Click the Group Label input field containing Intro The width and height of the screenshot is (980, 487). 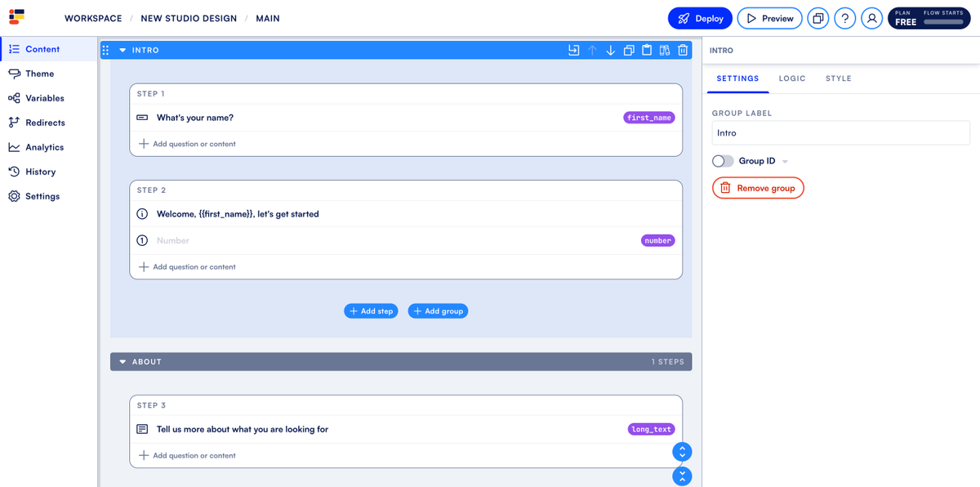(841, 133)
